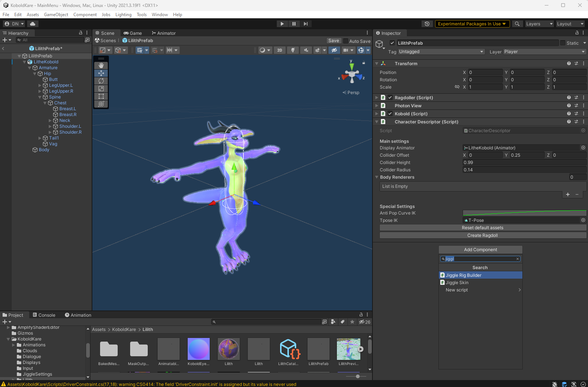The height and width of the screenshot is (387, 588).
Task: Open the GameObject menu
Action: [56, 15]
